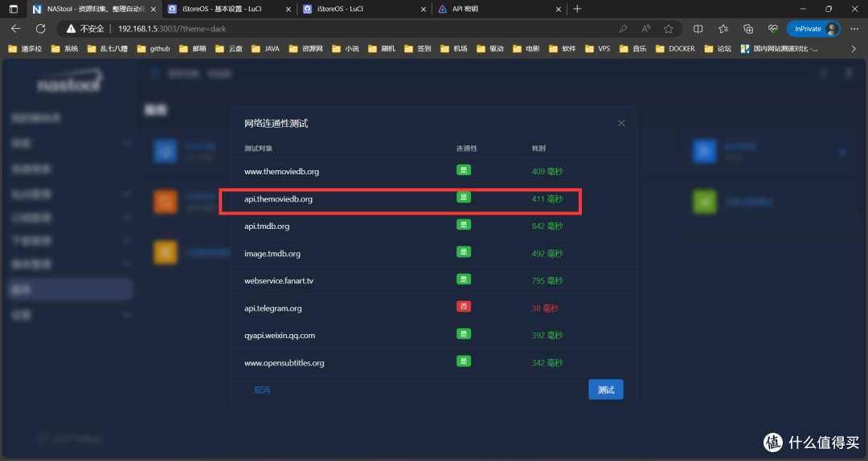Open the browser settings and more menu
868x461 pixels.
pos(854,29)
